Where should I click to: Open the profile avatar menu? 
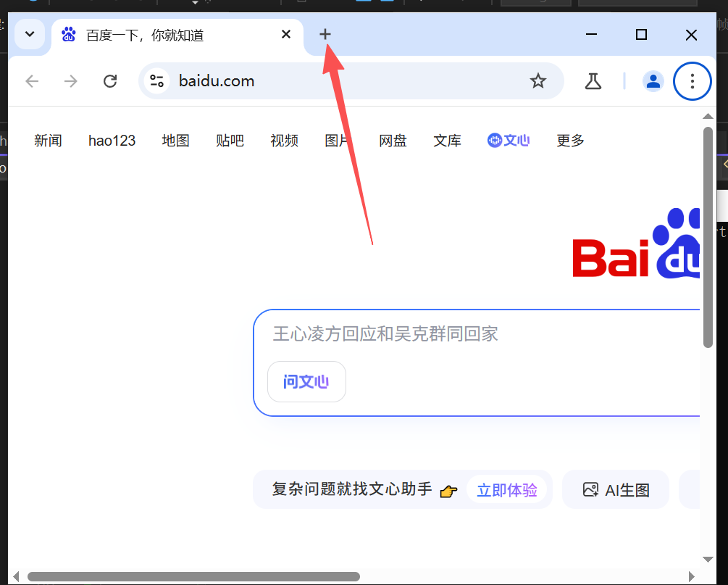pyautogui.click(x=653, y=81)
